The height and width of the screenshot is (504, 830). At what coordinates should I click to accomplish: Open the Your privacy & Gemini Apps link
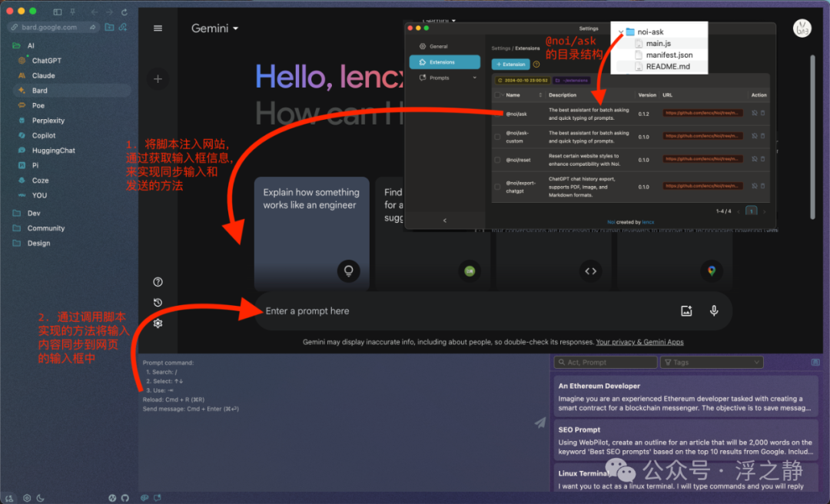pyautogui.click(x=639, y=342)
